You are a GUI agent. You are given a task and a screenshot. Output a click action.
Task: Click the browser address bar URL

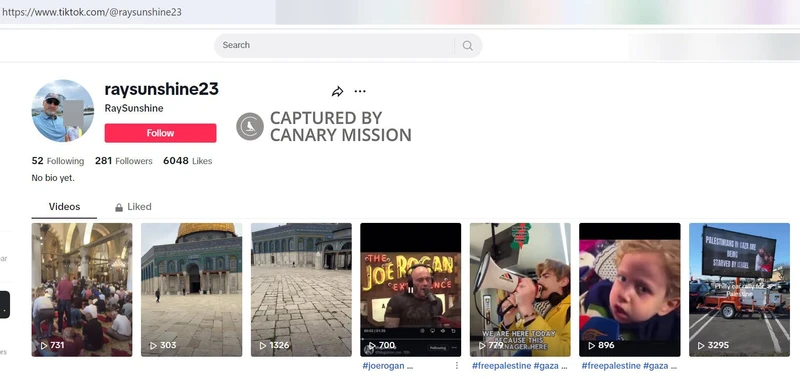point(91,12)
